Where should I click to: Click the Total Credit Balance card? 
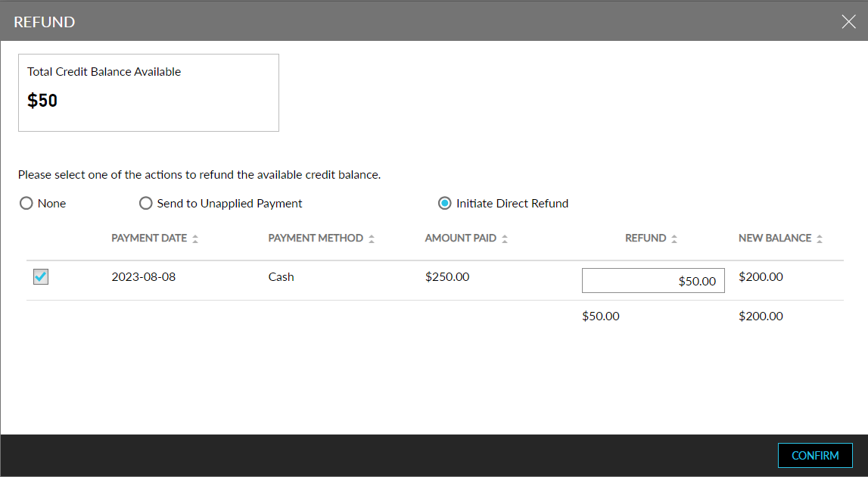point(148,92)
